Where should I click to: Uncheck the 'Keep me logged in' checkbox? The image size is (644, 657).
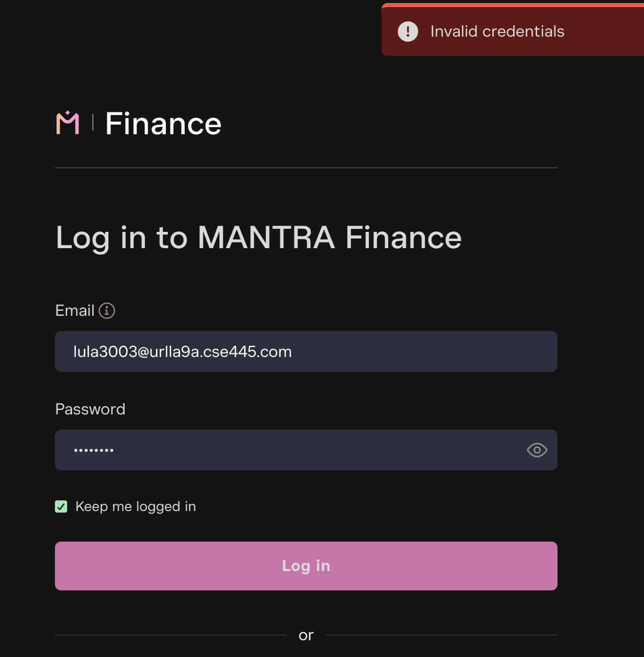[61, 506]
